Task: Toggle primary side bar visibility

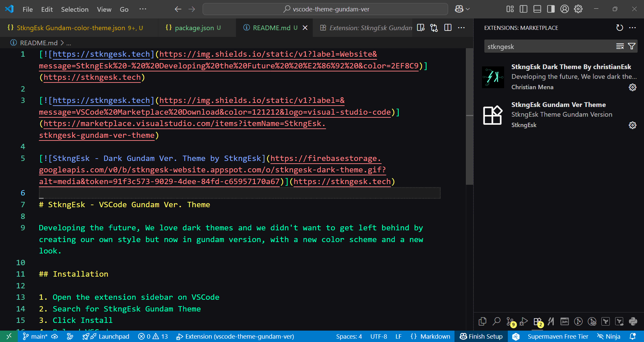Action: click(x=524, y=9)
